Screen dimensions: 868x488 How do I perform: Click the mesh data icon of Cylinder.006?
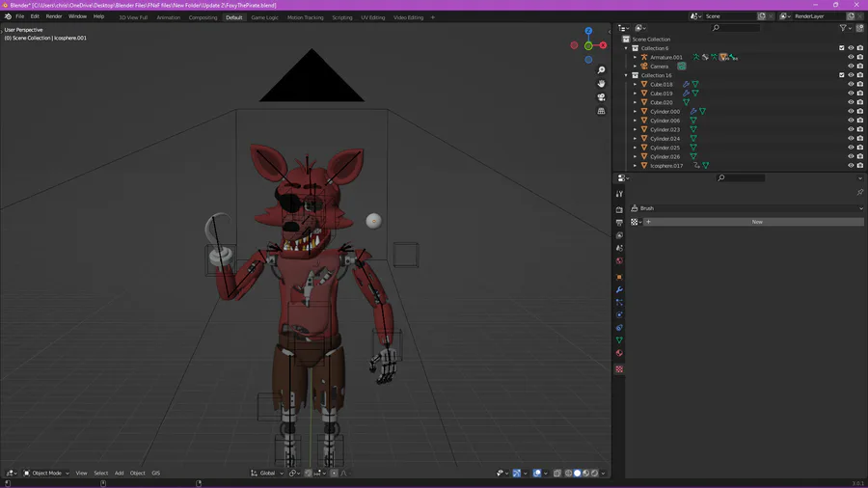[x=693, y=121]
